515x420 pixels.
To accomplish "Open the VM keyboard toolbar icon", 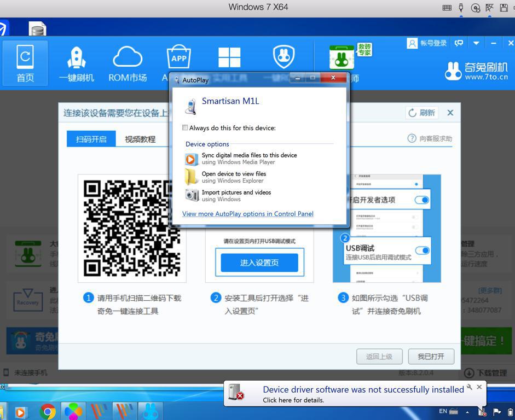I will point(447,8).
